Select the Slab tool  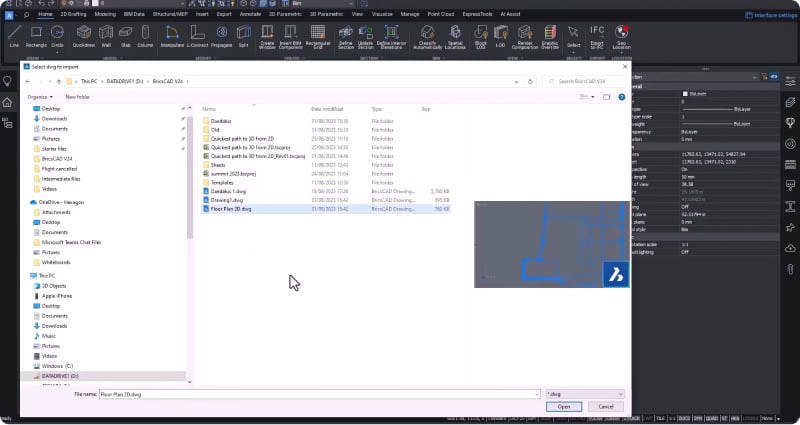[x=126, y=36]
